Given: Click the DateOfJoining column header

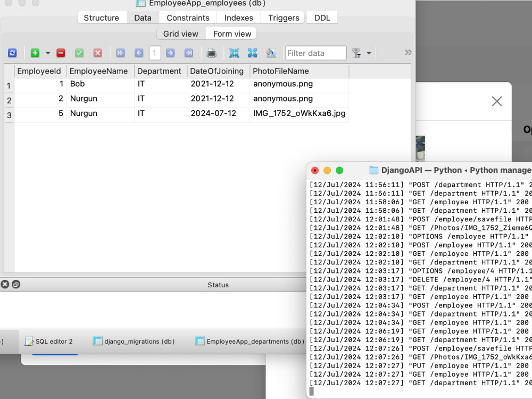Looking at the screenshot, I should [x=218, y=71].
